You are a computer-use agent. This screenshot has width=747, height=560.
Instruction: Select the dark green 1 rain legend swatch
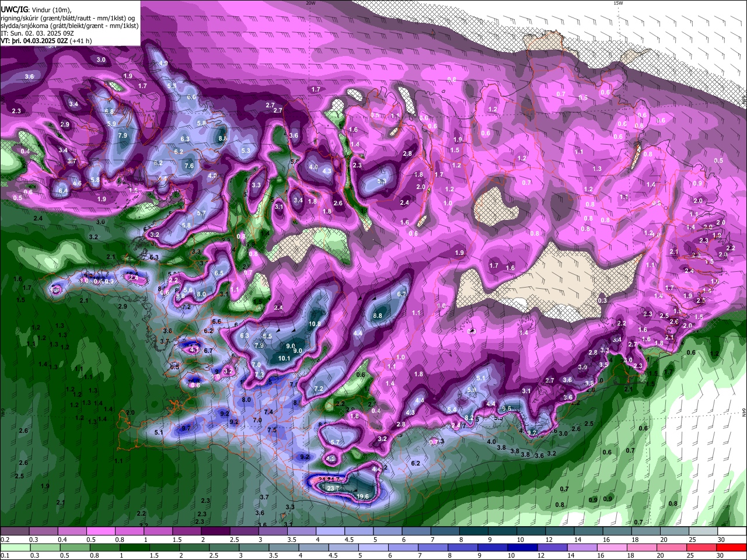pos(135,547)
